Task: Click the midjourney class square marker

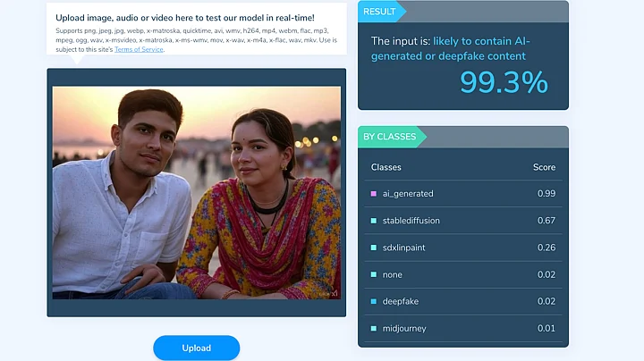Action: click(x=373, y=328)
